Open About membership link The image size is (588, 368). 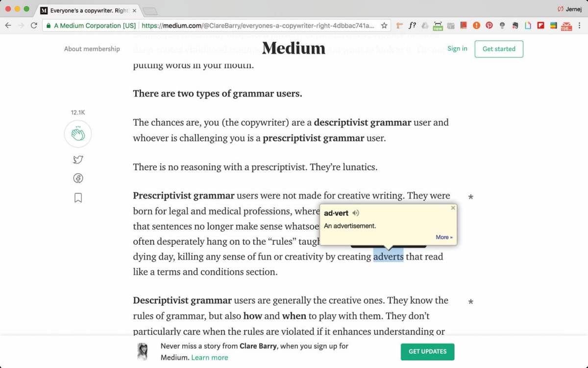(92, 49)
